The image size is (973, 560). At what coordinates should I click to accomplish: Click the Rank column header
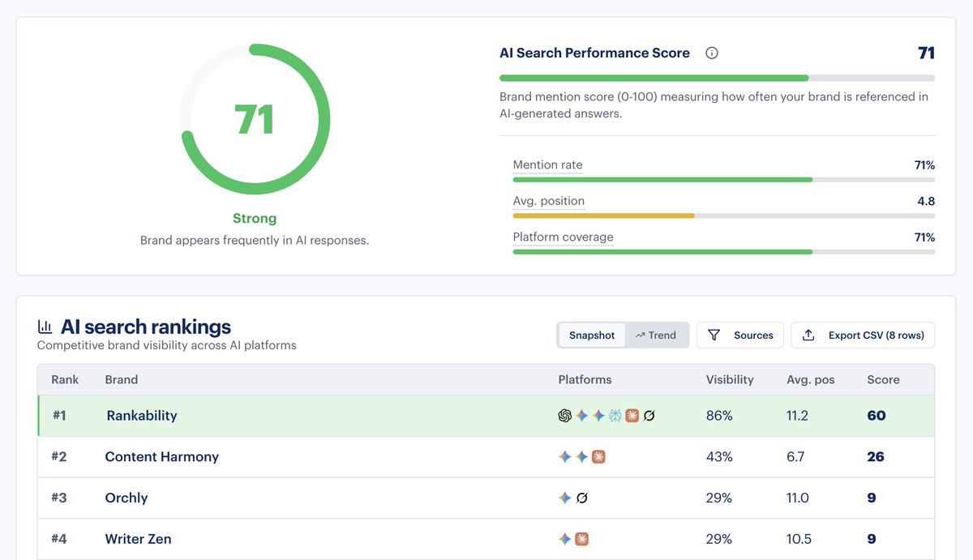[65, 379]
